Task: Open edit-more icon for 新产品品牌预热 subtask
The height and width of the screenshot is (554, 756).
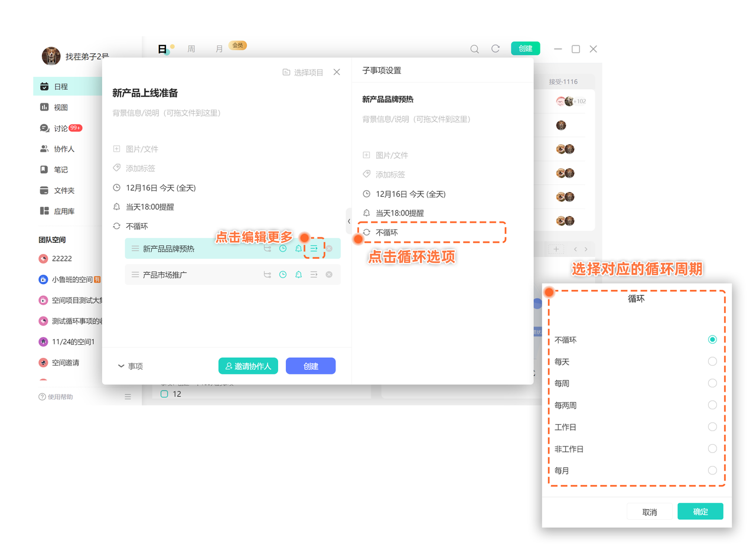Action: 314,249
